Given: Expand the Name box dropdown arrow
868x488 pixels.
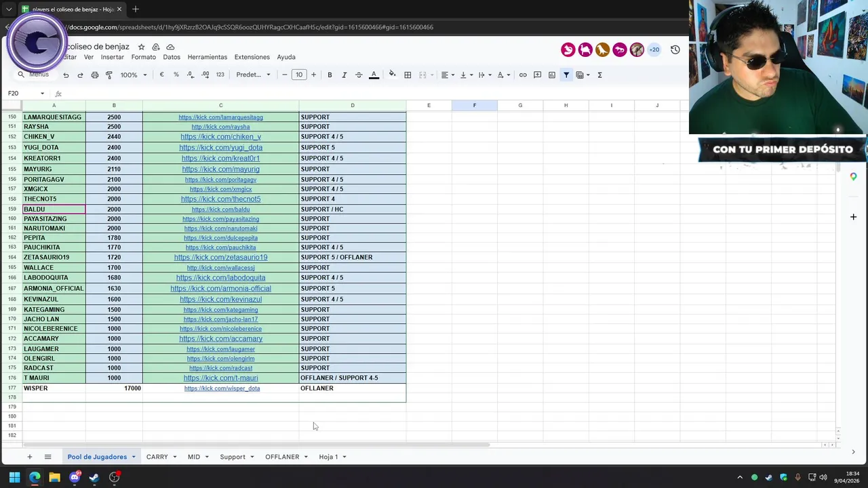Looking at the screenshot, I should (x=42, y=94).
